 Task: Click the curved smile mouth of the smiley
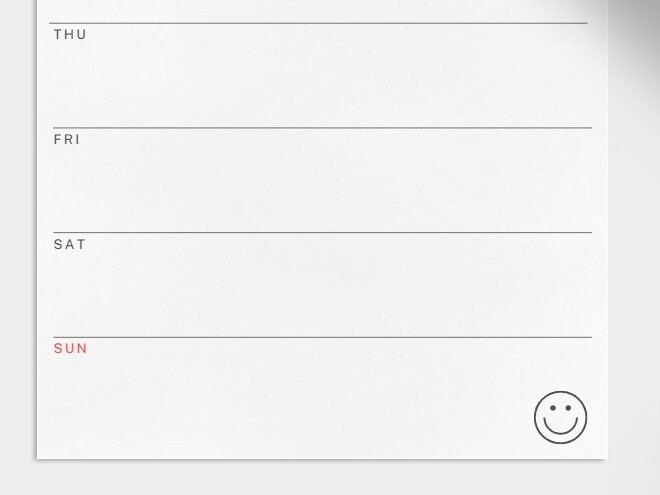[560, 426]
